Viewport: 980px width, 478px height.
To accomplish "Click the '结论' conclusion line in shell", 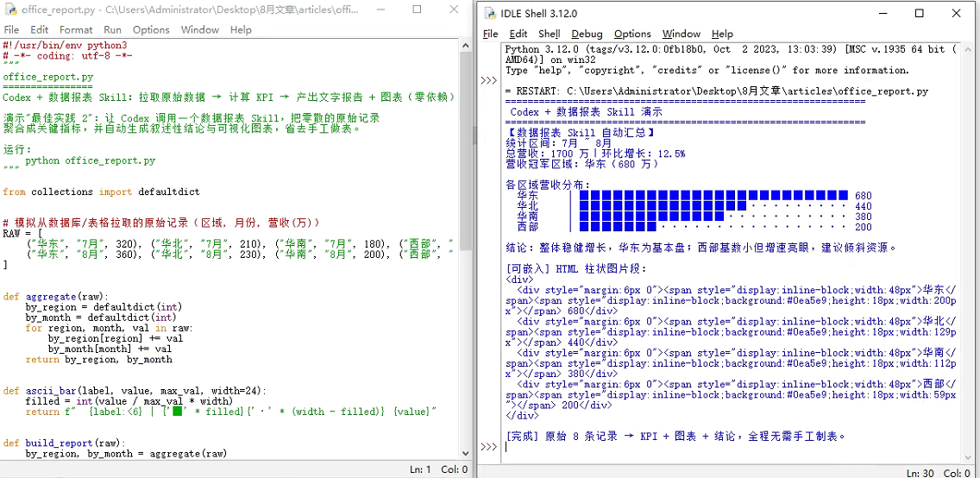I will [x=700, y=248].
